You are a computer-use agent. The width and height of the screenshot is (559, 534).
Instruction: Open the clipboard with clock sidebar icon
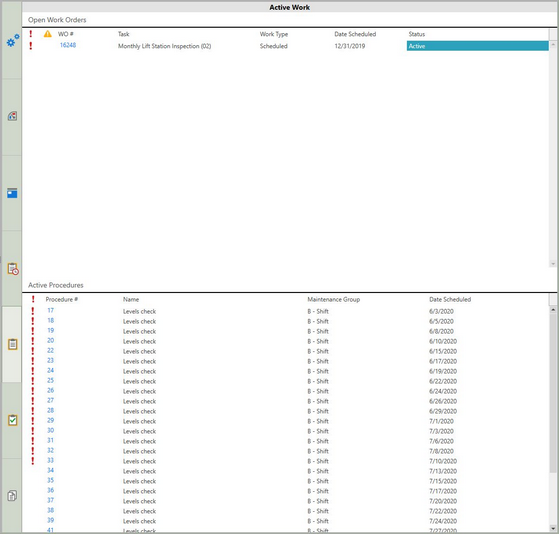(x=13, y=269)
